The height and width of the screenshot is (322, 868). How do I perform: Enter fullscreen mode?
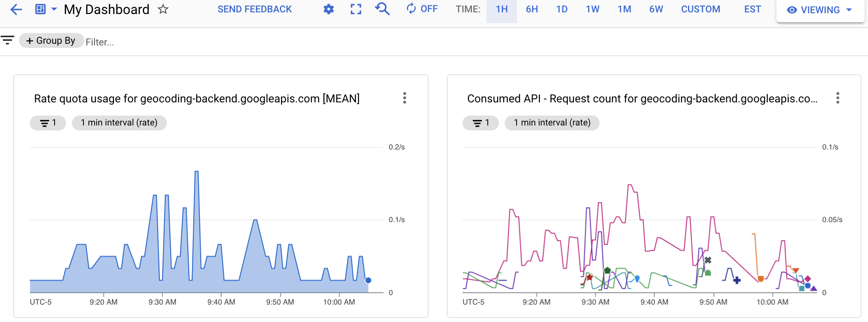pos(356,9)
